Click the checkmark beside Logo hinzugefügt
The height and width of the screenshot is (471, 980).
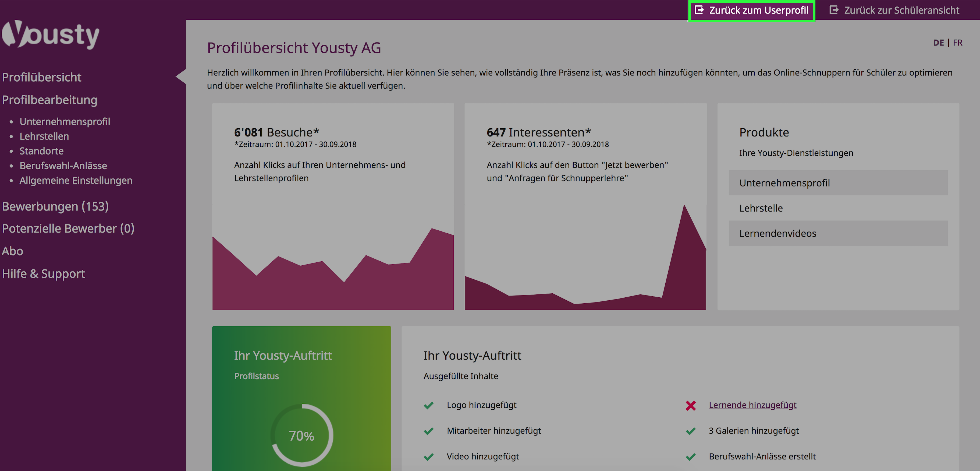point(428,406)
